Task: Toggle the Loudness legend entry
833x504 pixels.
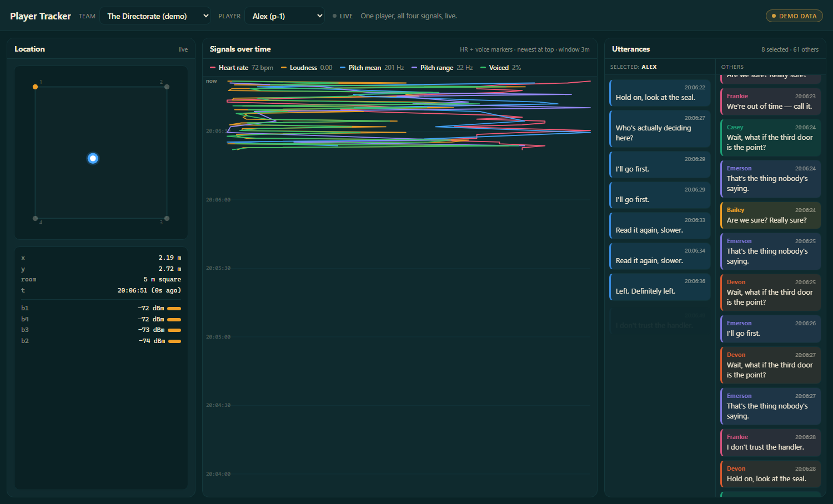Action: (x=307, y=68)
